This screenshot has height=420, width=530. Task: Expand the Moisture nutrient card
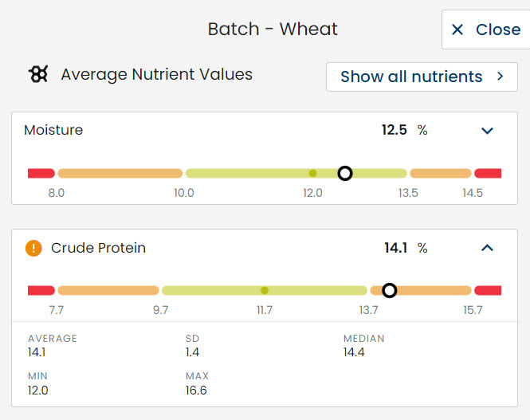pyautogui.click(x=488, y=131)
